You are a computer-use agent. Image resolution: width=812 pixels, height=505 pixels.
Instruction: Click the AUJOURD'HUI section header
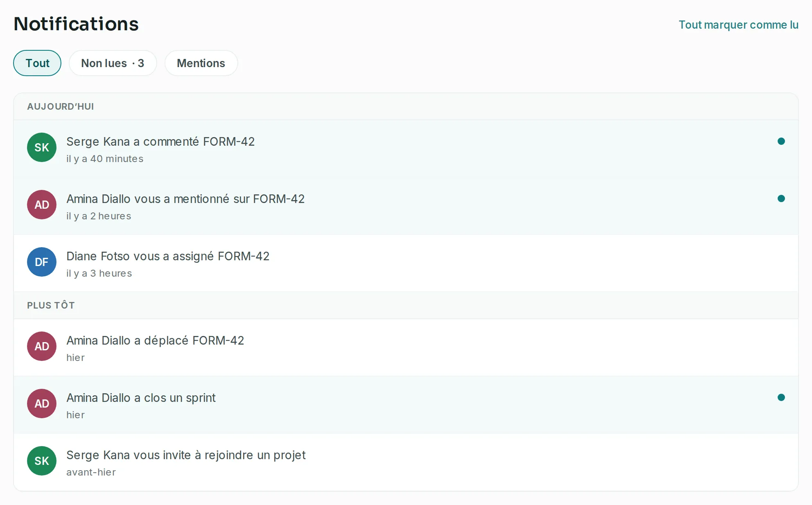[406, 106]
